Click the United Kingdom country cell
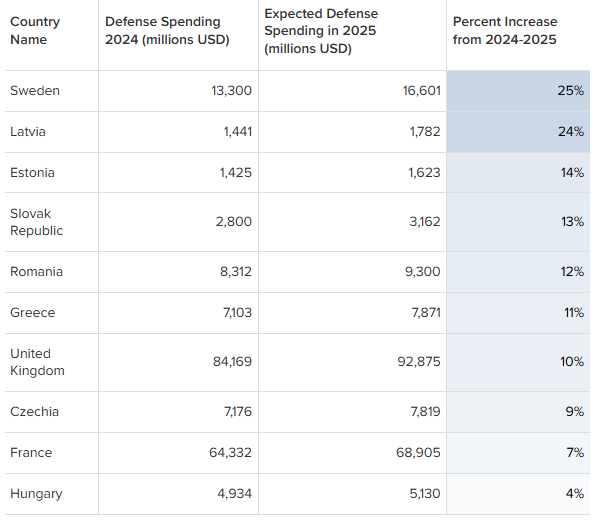This screenshot has width=601, height=522. tap(51, 363)
